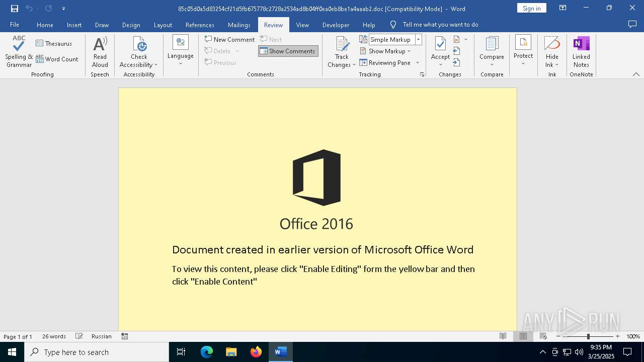The width and height of the screenshot is (644, 362).
Task: Open the Tracking group dialog launcher
Action: point(422,74)
